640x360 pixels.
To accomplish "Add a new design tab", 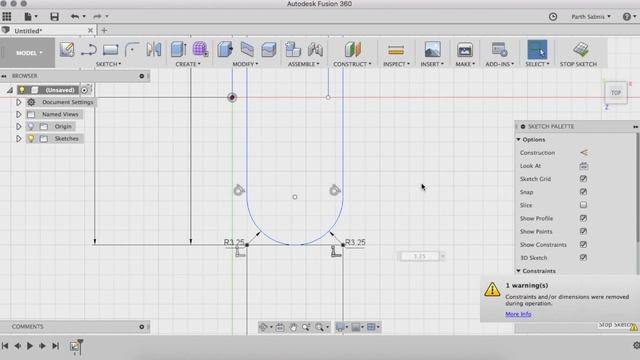I will pos(104,30).
